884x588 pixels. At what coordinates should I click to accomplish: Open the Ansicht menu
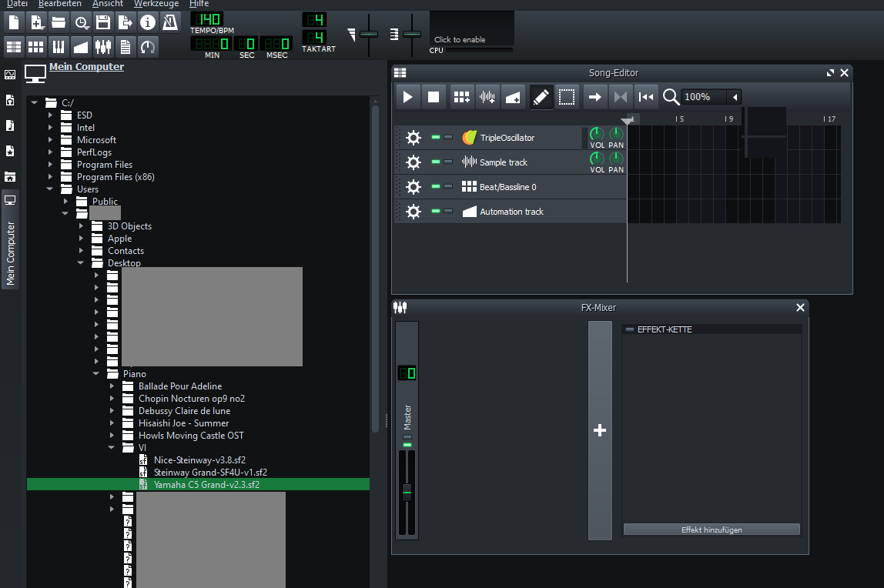(108, 3)
